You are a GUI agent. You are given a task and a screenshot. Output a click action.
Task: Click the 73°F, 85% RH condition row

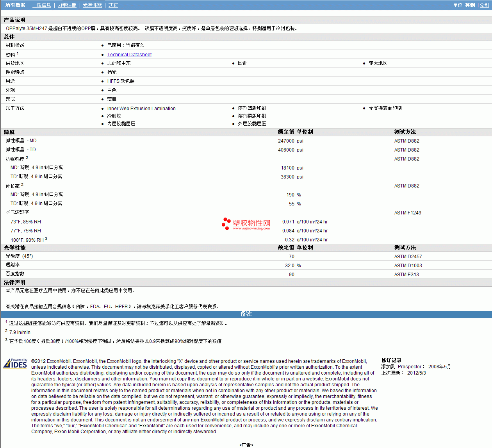[x=26, y=222]
